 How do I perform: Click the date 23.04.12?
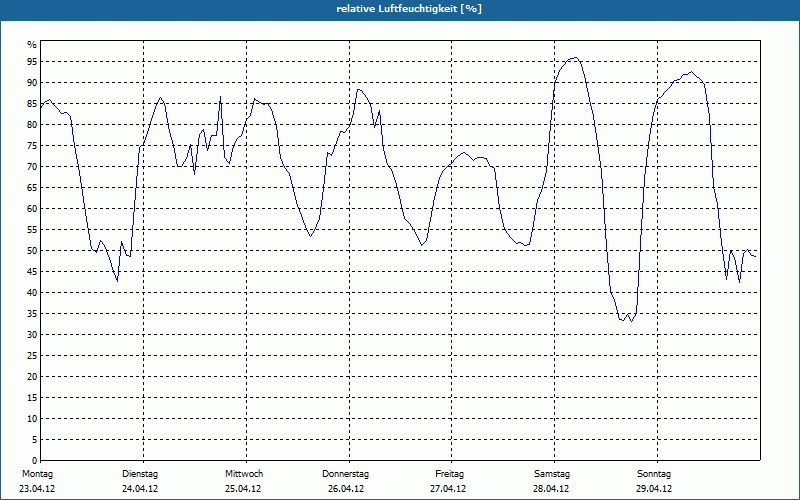click(x=37, y=489)
